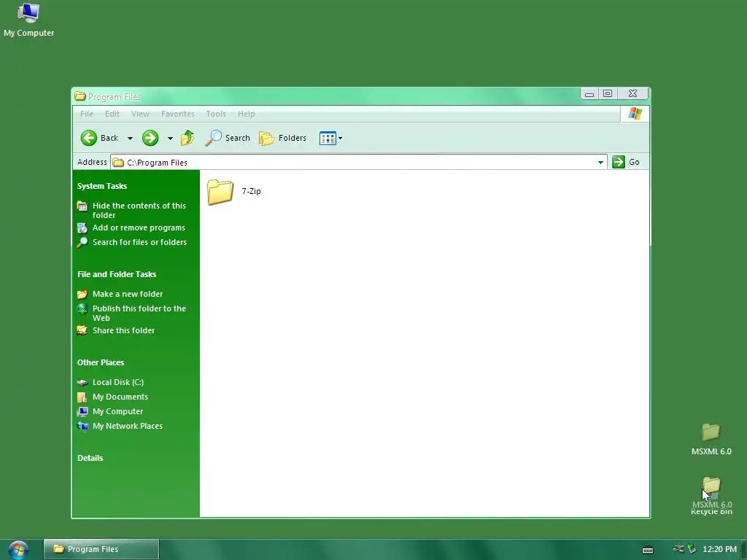Open the Tools menu
This screenshot has height=560, width=747.
coord(216,114)
